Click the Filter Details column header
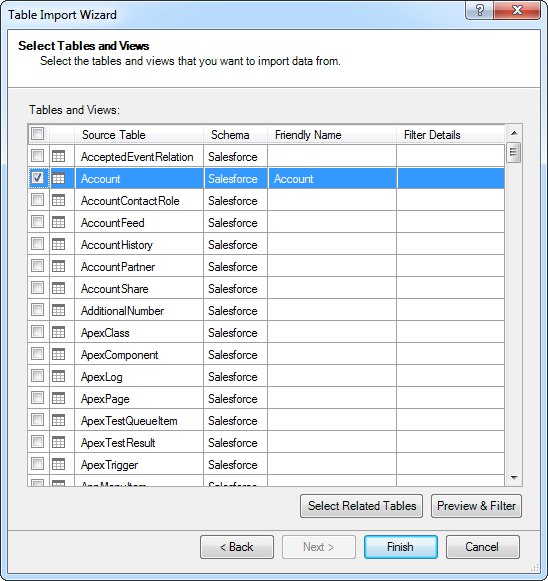Image resolution: width=548 pixels, height=581 pixels. coord(451,135)
